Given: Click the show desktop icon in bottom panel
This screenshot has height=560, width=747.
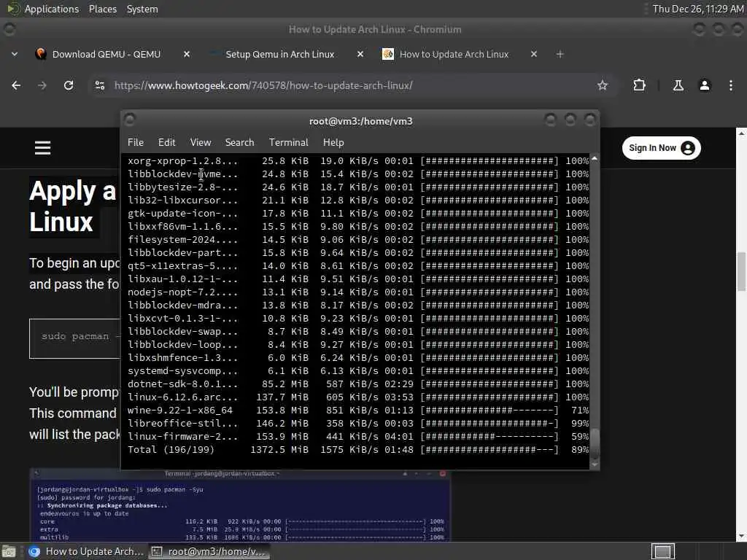Looking at the screenshot, I should coord(9,551).
